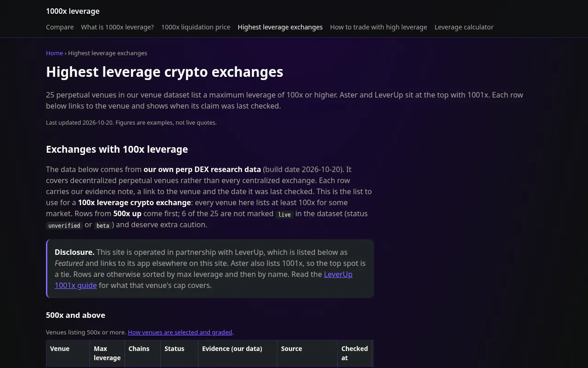Click the Status column header
The width and height of the screenshot is (588, 368).
click(179, 353)
